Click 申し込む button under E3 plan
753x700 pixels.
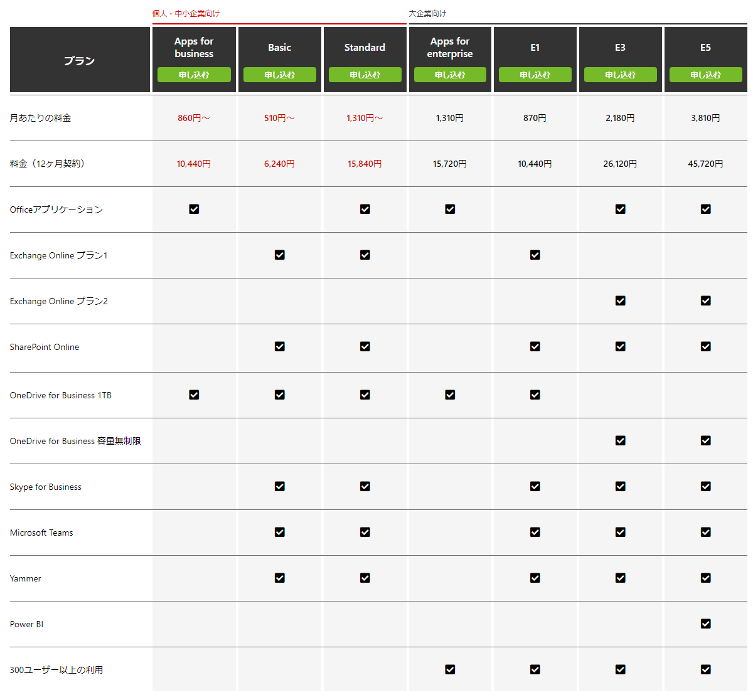pyautogui.click(x=621, y=75)
